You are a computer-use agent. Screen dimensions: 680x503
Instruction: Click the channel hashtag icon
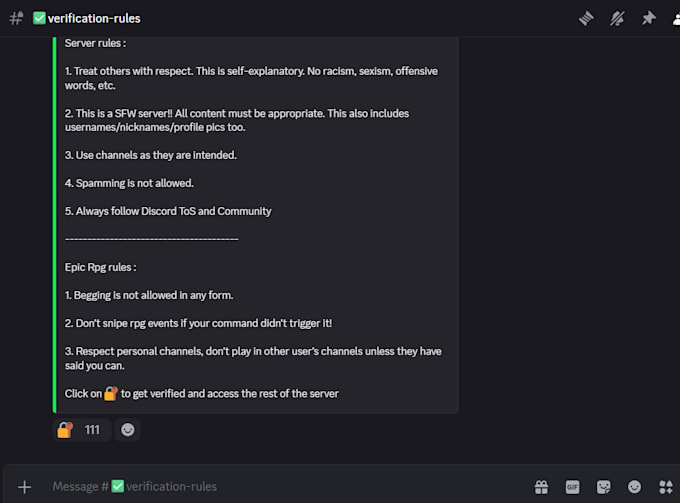tap(16, 18)
